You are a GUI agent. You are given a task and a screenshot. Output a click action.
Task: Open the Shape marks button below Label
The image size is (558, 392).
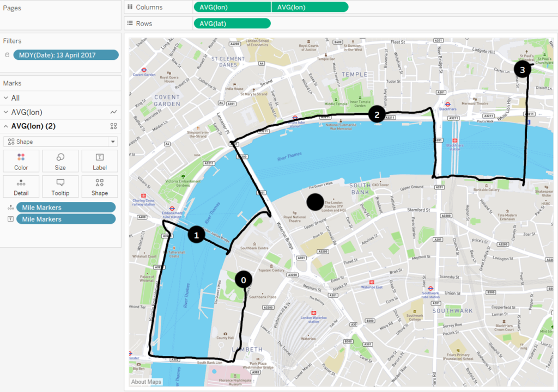[x=100, y=187]
